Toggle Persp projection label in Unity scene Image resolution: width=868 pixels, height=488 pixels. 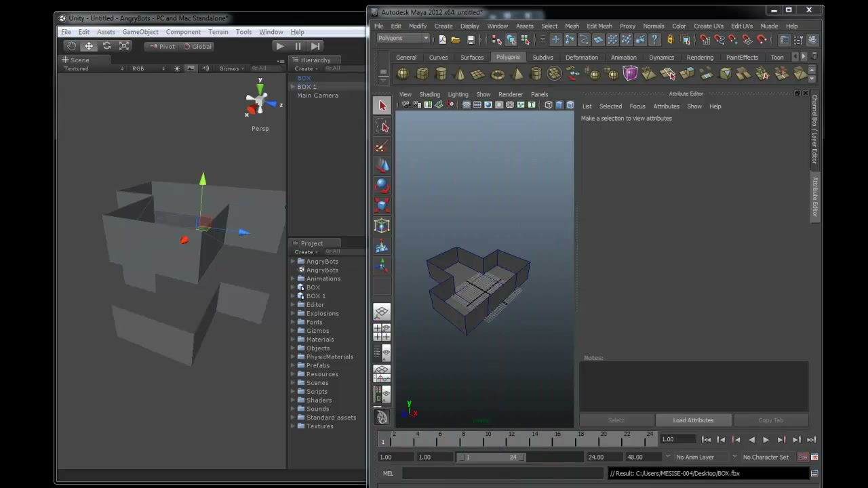pyautogui.click(x=260, y=129)
